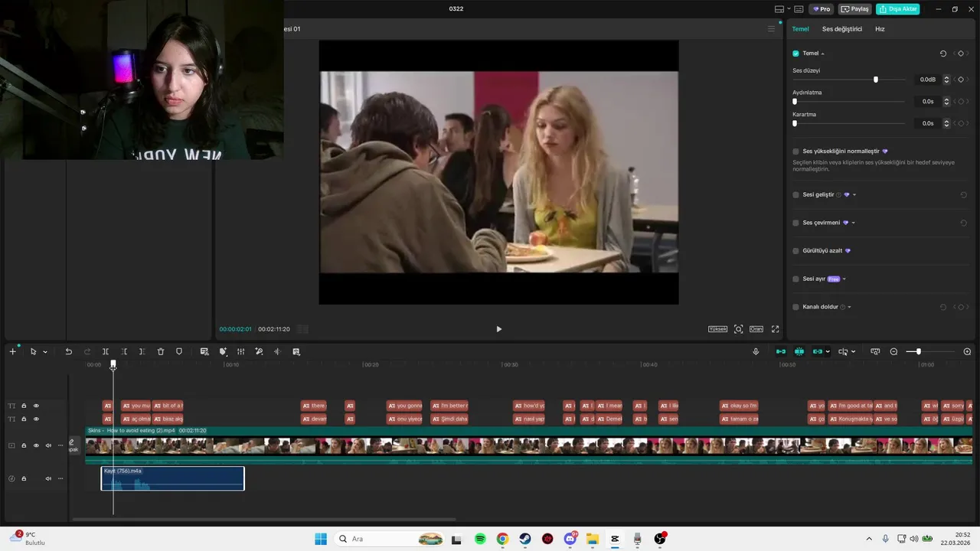980x551 pixels.
Task: Reset the Temel section with circular arrow
Action: pyautogui.click(x=943, y=54)
